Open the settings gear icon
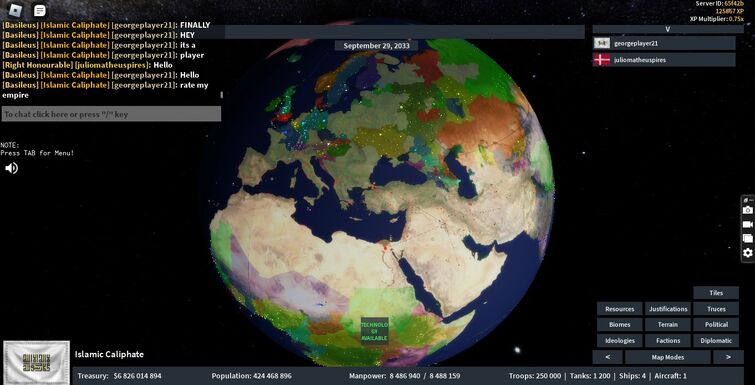This screenshot has width=755, height=385. pyautogui.click(x=747, y=253)
